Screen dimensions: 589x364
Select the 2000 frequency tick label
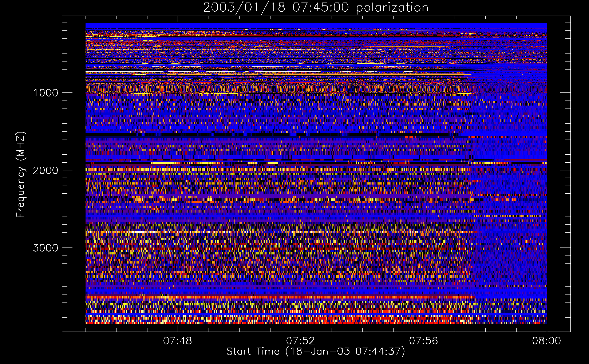click(46, 170)
